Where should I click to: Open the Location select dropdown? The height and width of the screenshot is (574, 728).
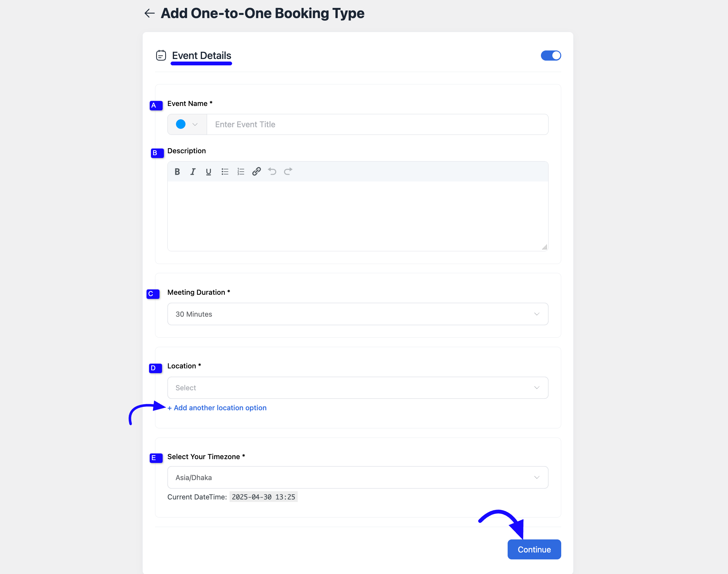tap(358, 387)
